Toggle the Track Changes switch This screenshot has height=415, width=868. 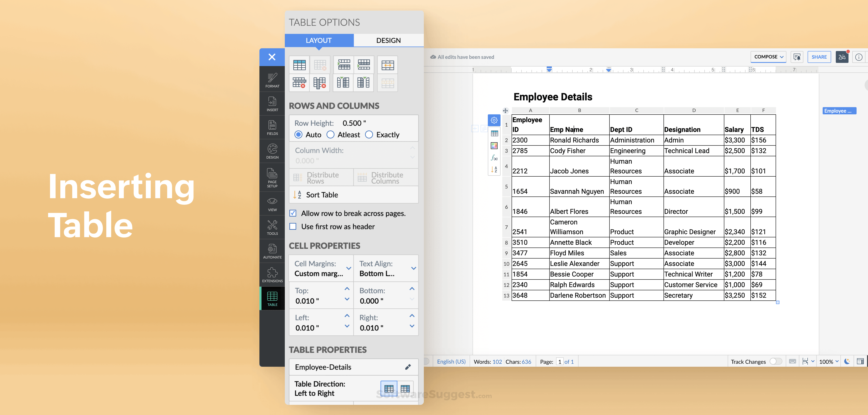pos(776,361)
